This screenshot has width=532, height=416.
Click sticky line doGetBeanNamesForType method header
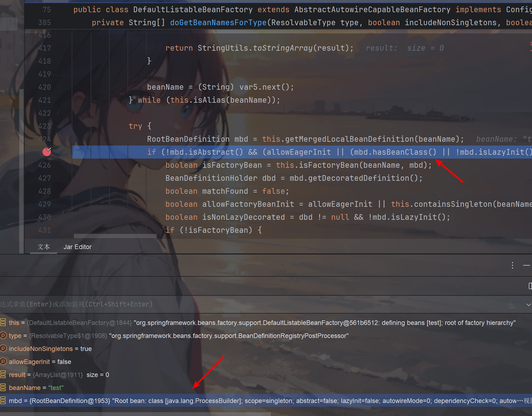pyautogui.click(x=218, y=23)
